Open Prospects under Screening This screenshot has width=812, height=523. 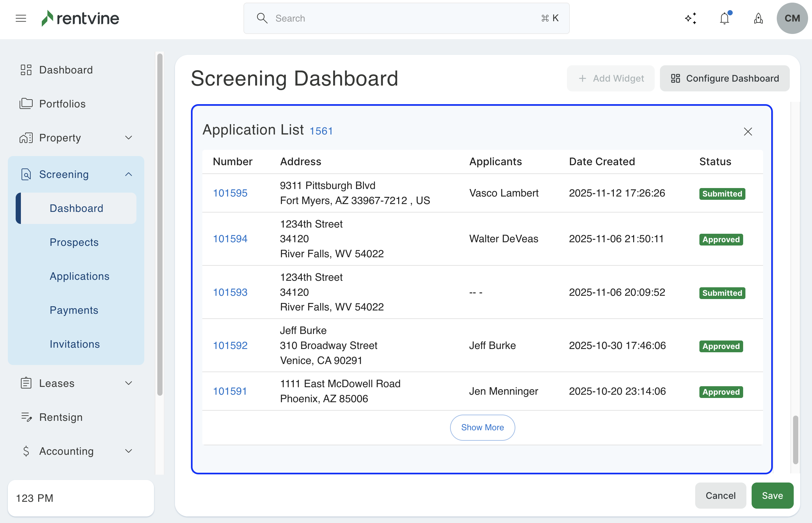[74, 243]
